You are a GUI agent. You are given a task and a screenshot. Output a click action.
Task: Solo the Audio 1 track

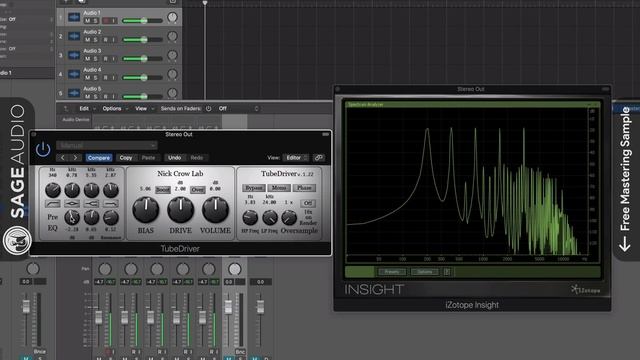point(95,21)
